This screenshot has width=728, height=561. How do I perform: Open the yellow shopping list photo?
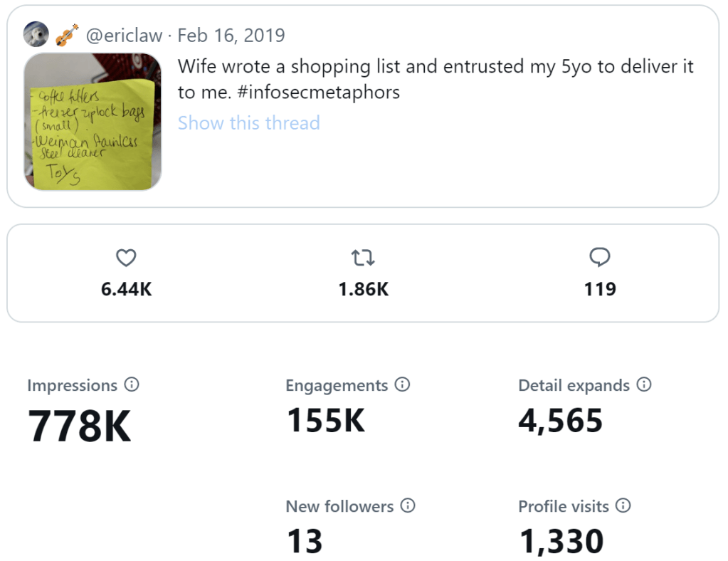[x=93, y=122]
